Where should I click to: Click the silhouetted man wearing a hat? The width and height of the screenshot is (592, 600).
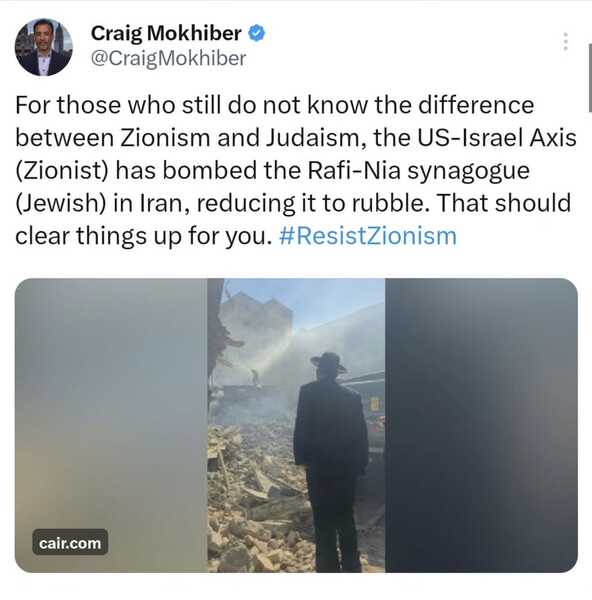coord(331,459)
